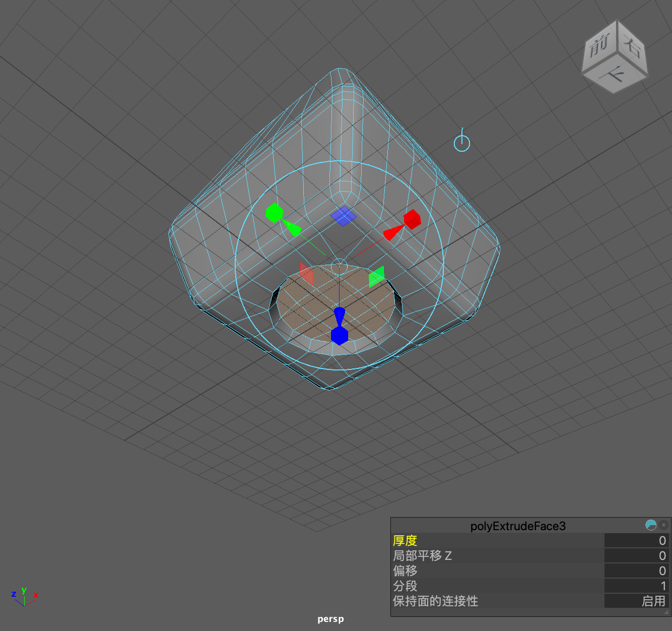This screenshot has width=672, height=631.
Task: Click the 厚度 value field
Action: tap(637, 541)
